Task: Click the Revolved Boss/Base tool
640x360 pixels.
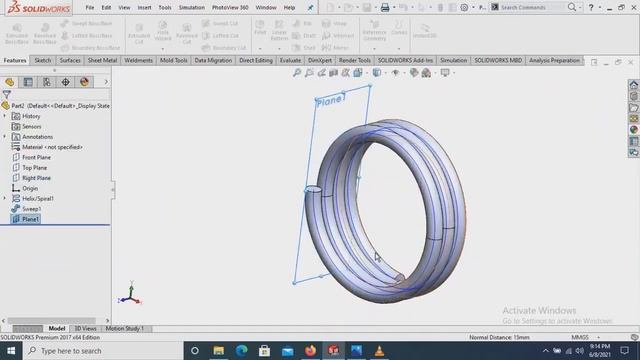Action: (x=44, y=33)
